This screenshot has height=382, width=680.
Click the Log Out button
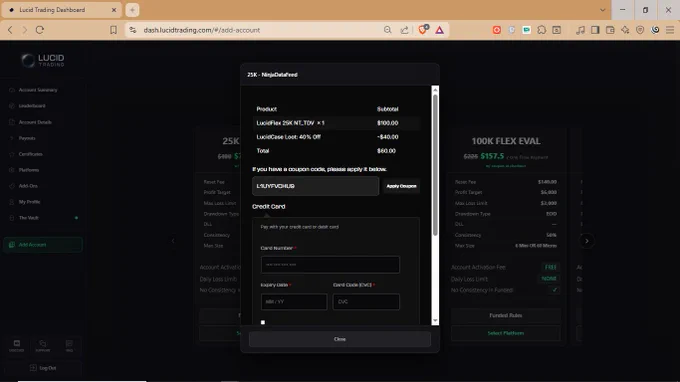point(42,368)
